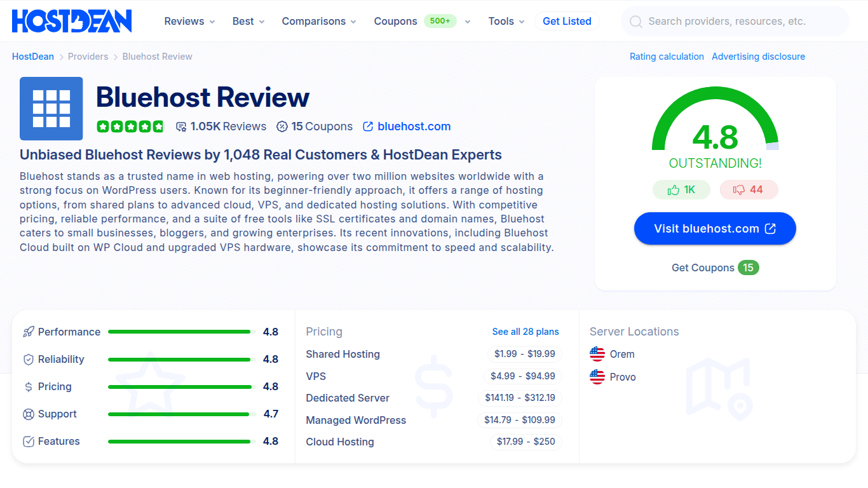The width and height of the screenshot is (868, 488).
Task: Click the external link icon beside bluehost.com
Action: click(368, 126)
